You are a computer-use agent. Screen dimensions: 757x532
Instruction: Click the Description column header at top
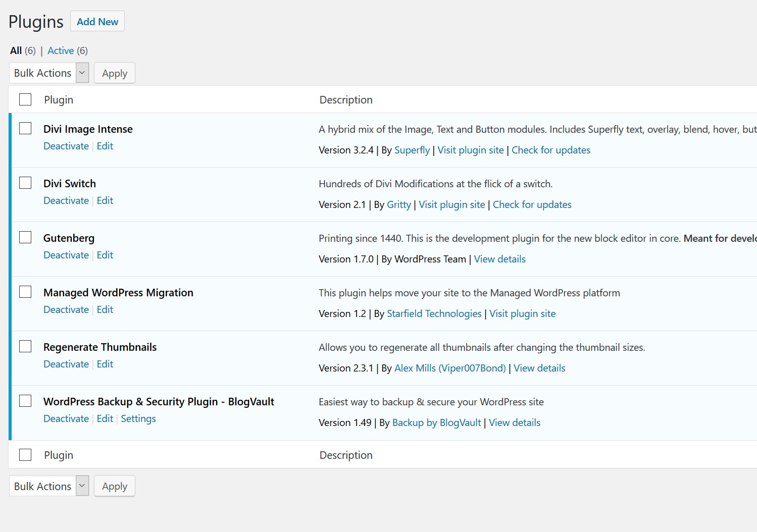(346, 100)
